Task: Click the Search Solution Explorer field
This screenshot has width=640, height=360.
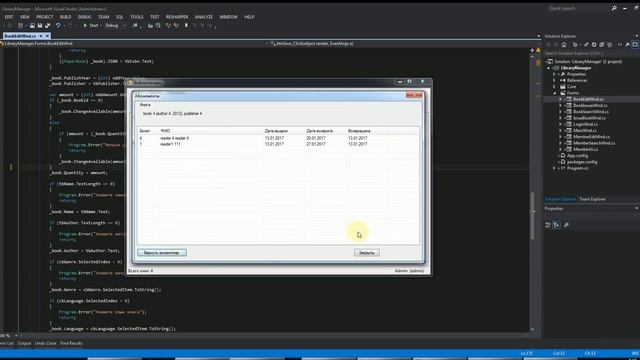Action: [x=591, y=53]
